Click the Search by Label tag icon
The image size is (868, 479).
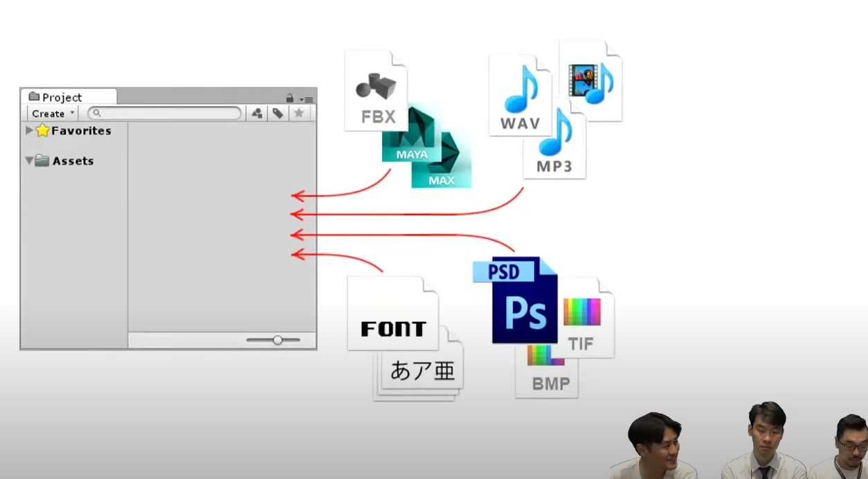click(278, 114)
